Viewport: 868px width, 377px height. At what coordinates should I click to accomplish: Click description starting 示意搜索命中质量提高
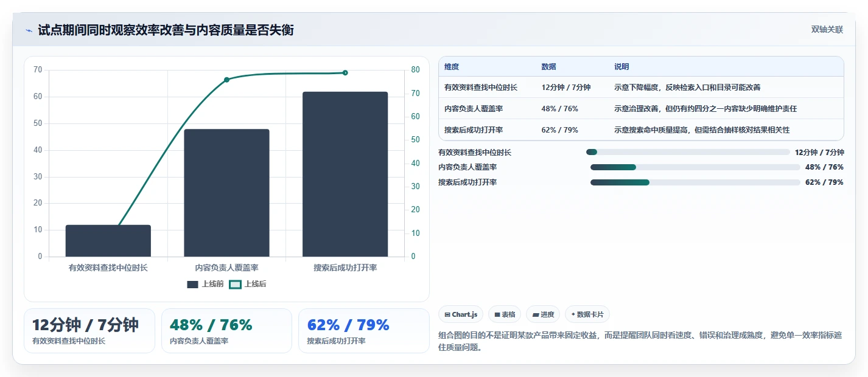(x=702, y=130)
